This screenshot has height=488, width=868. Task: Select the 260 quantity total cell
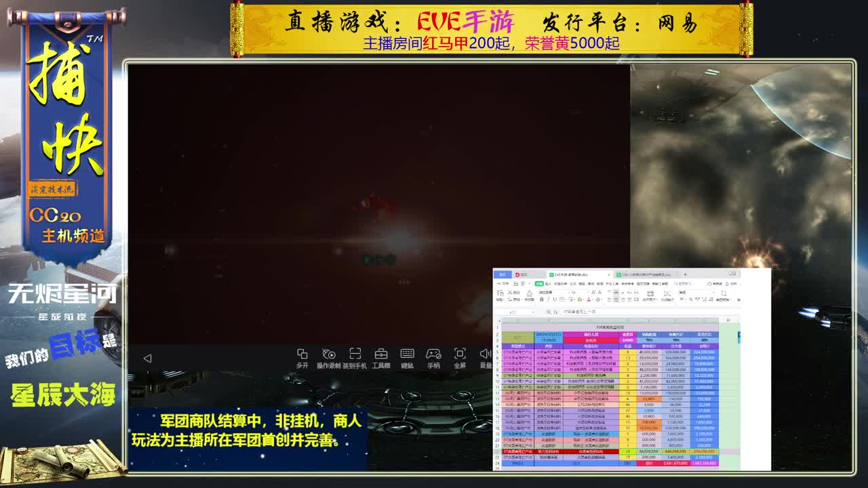(x=627, y=464)
